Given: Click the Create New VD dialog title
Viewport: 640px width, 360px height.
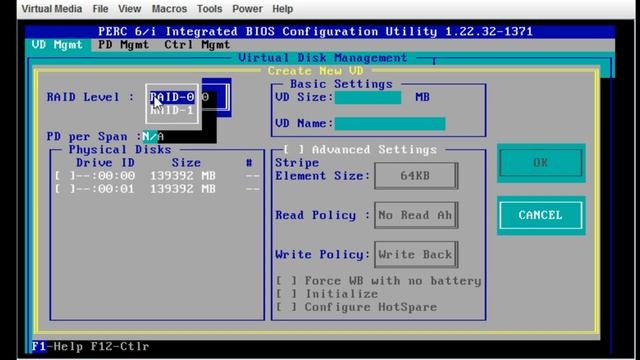Looking at the screenshot, I should 316,71.
